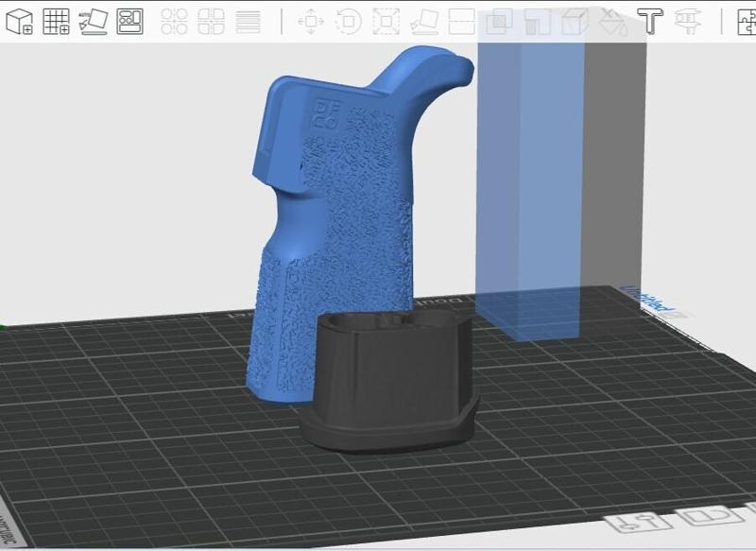756x551 pixels.
Task: Select the dark gray base model
Action: point(391,381)
